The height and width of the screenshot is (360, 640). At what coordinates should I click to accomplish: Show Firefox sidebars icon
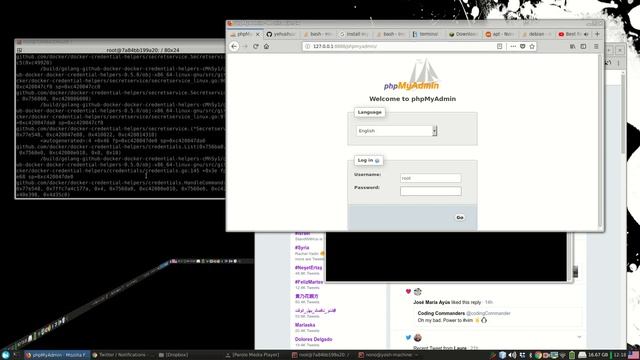tap(583, 47)
